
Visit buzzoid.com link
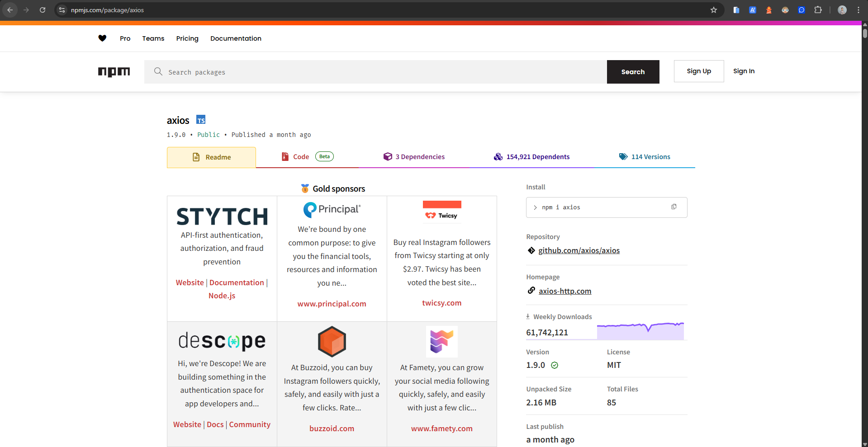[x=332, y=428]
